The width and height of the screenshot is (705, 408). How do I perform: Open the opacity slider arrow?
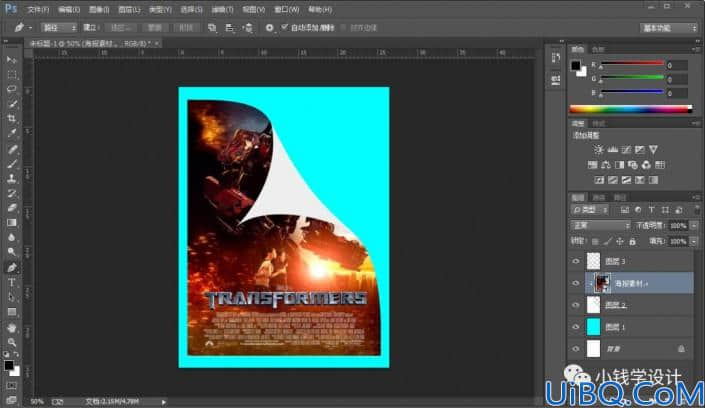pos(694,225)
